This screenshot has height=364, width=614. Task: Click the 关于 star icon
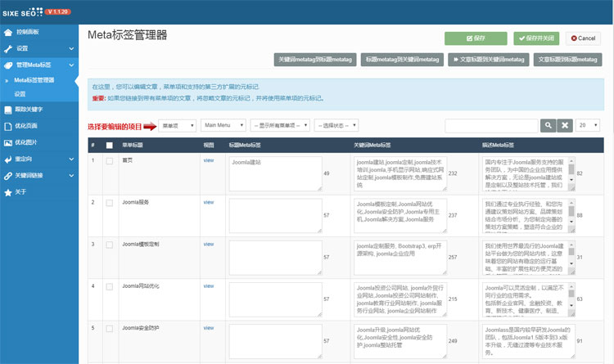(x=8, y=191)
